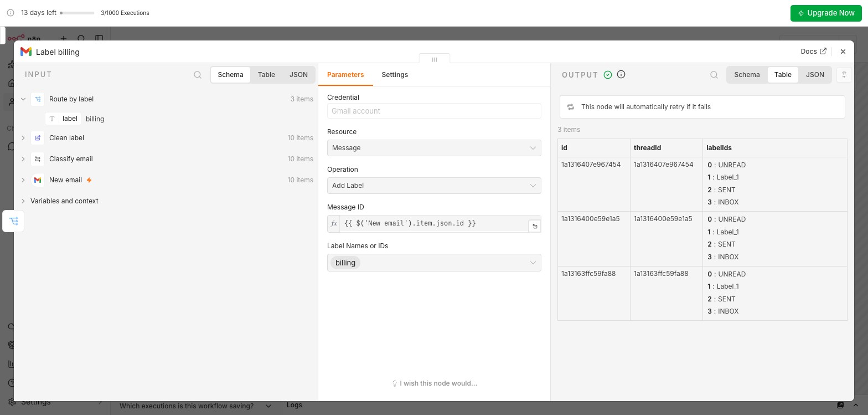Expand the New email tree node
Image resolution: width=868 pixels, height=415 pixels.
[x=23, y=180]
